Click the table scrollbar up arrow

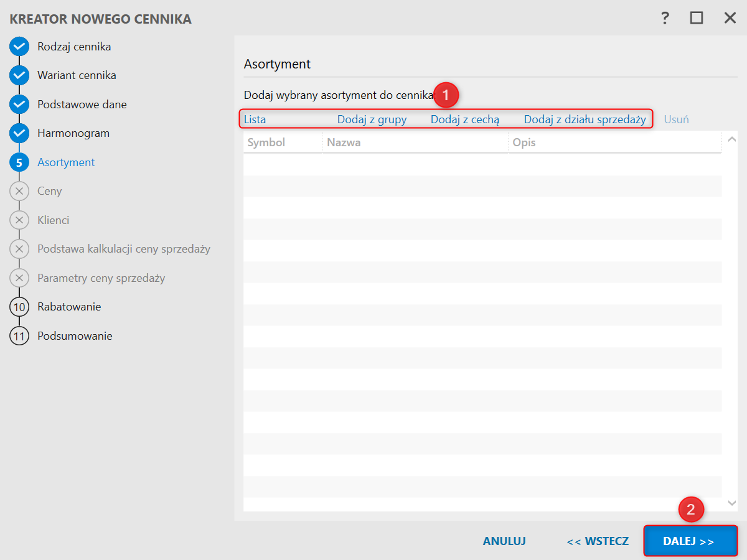coord(731,139)
